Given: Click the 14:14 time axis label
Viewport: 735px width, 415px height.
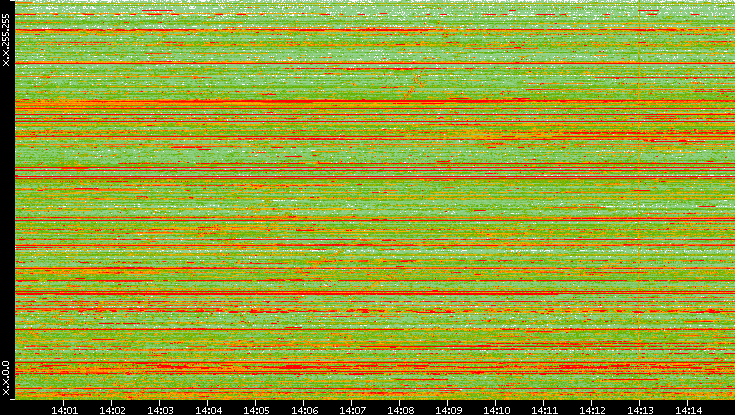Looking at the screenshot, I should (x=689, y=410).
